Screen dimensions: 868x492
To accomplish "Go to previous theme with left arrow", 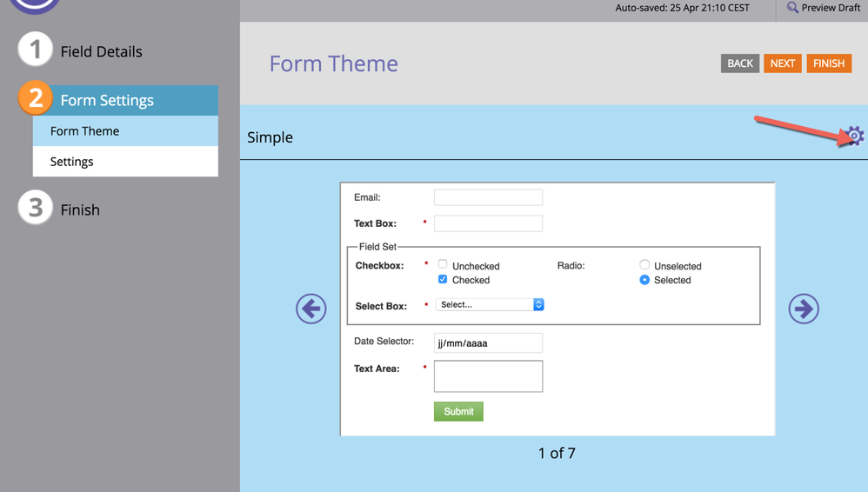I will [x=310, y=309].
